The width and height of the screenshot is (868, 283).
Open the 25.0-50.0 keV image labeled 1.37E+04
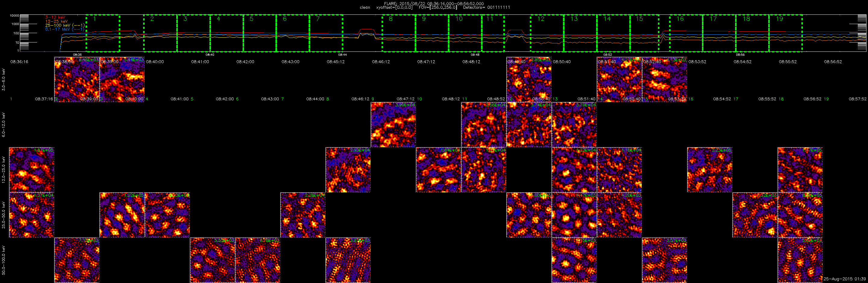pos(32,215)
